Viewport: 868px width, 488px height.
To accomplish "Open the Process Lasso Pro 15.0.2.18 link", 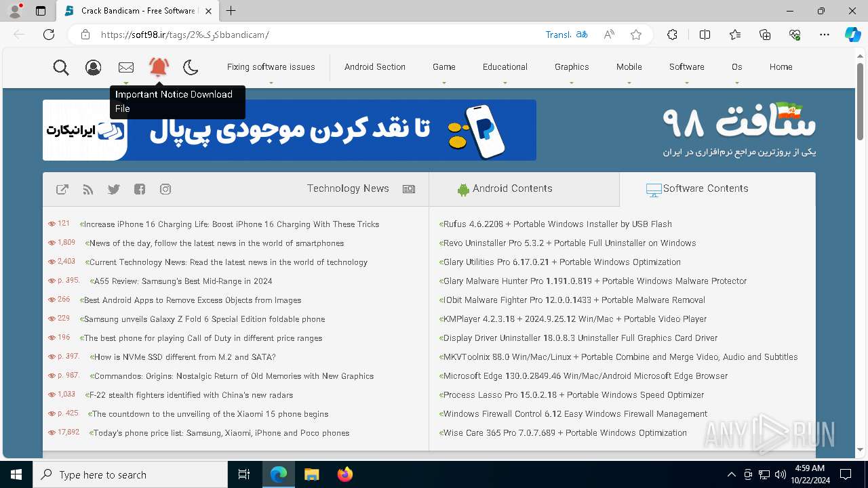I will [574, 395].
